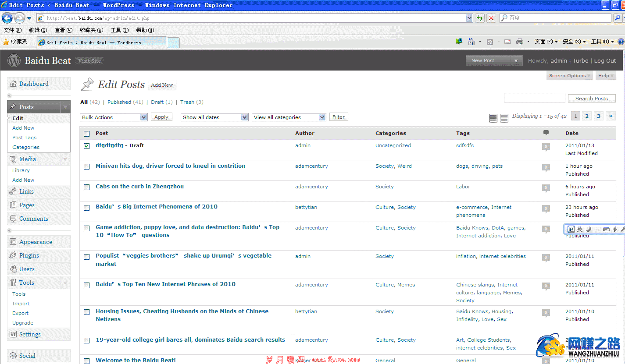Toggle the Media sidebar menu arrow
Image resolution: width=625 pixels, height=364 pixels.
click(65, 159)
